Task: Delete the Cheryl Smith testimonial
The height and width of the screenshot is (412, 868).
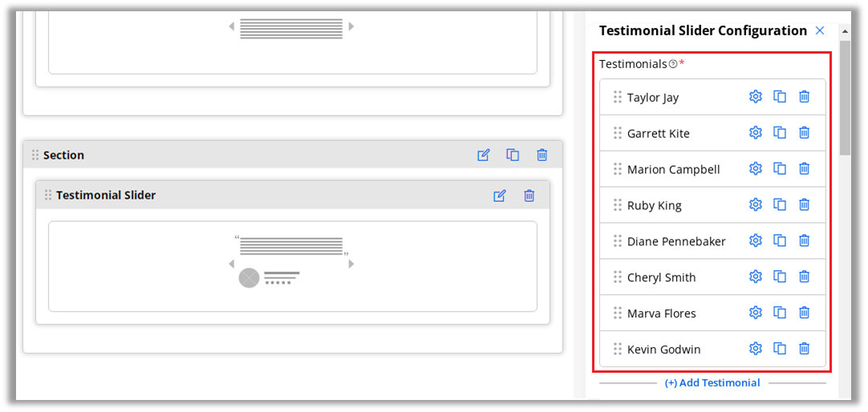Action: point(804,277)
